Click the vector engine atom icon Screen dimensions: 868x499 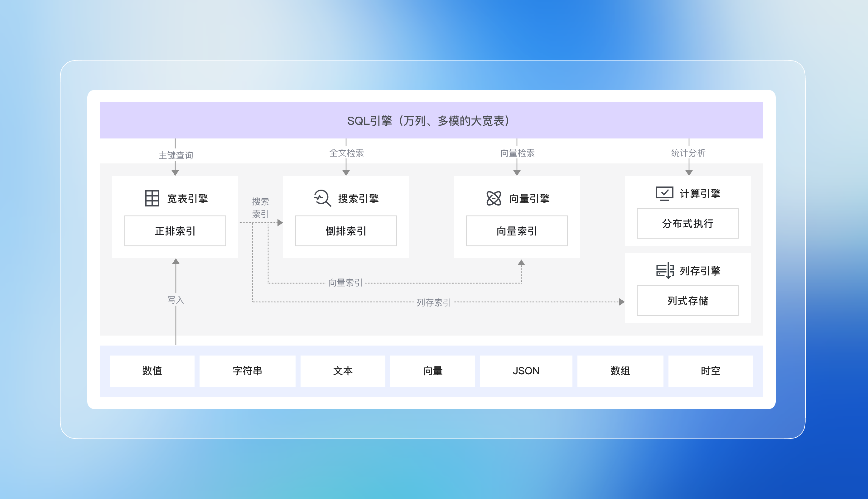tap(494, 198)
